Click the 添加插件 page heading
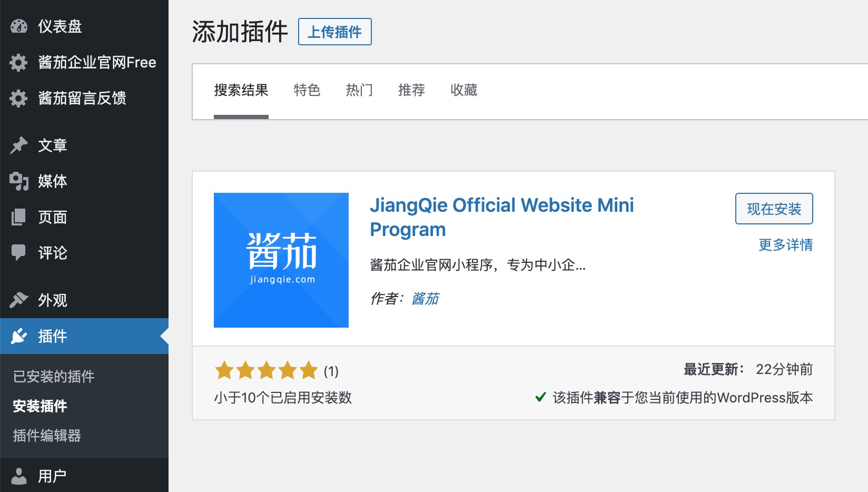This screenshot has height=492, width=868. click(x=240, y=32)
